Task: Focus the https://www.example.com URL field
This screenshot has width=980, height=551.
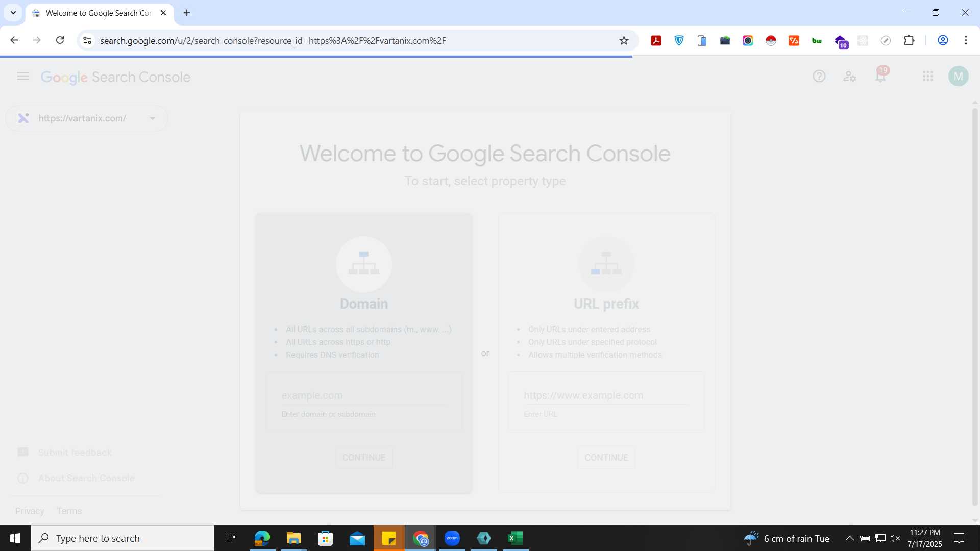Action: (606, 395)
